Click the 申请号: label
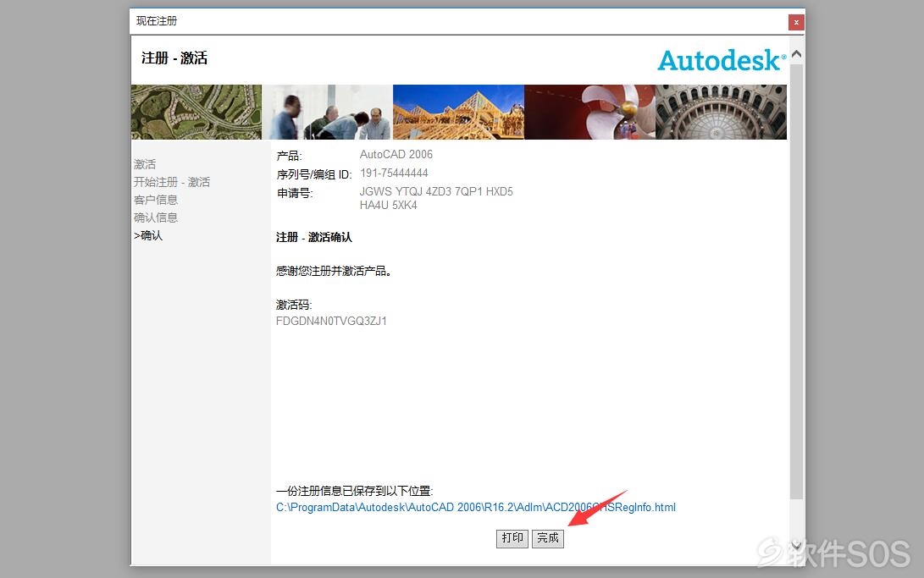Viewport: 924px width, 578px height. coord(295,193)
